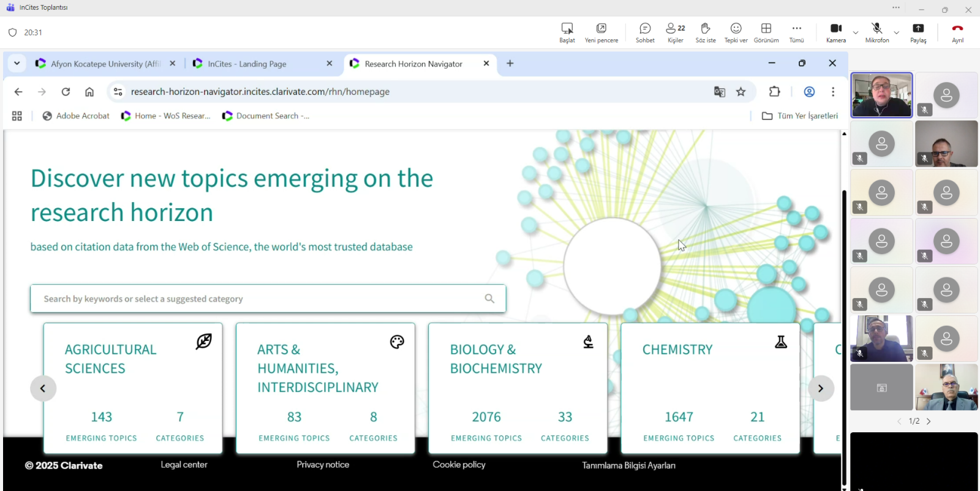980x491 pixels.
Task: Bookmark this page with the star
Action: [x=741, y=92]
